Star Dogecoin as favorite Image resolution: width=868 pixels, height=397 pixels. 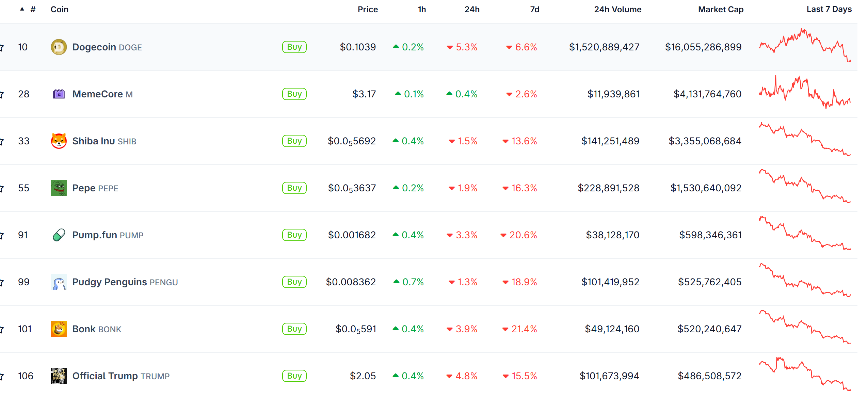tap(1, 47)
